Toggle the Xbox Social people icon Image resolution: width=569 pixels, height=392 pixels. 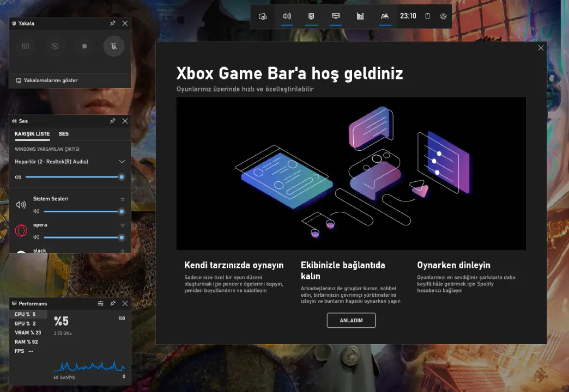tap(385, 16)
